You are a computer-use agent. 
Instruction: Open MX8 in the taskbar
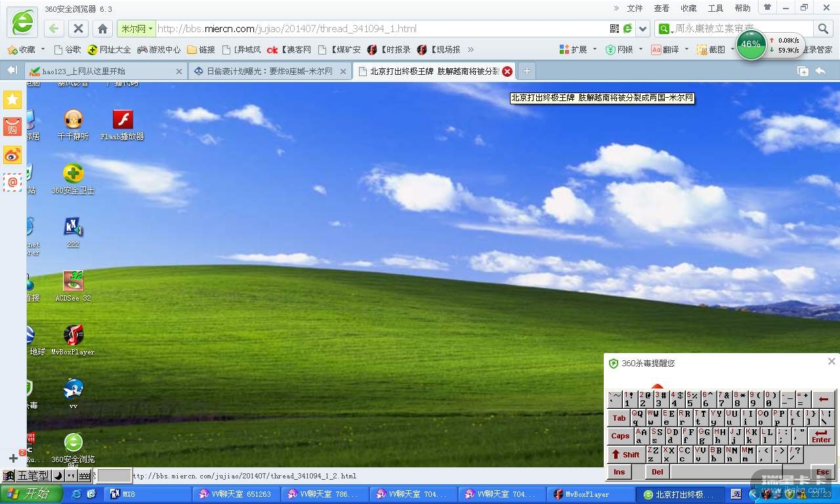(149, 494)
